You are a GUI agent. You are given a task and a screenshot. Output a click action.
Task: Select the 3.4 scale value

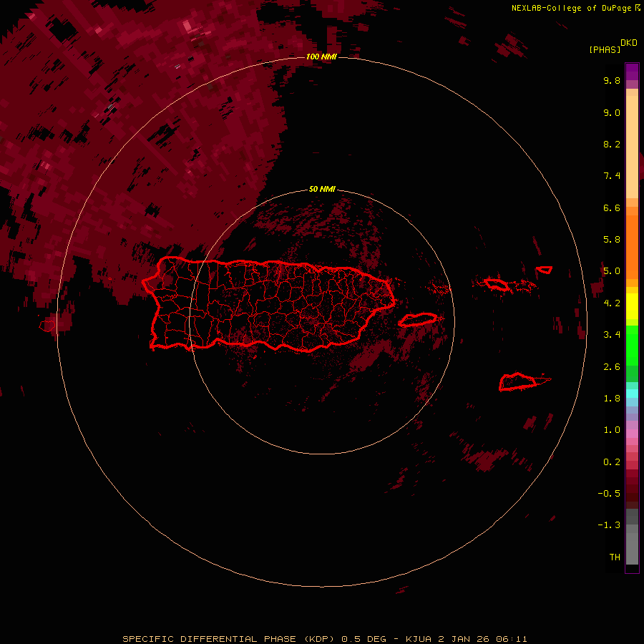tap(612, 335)
